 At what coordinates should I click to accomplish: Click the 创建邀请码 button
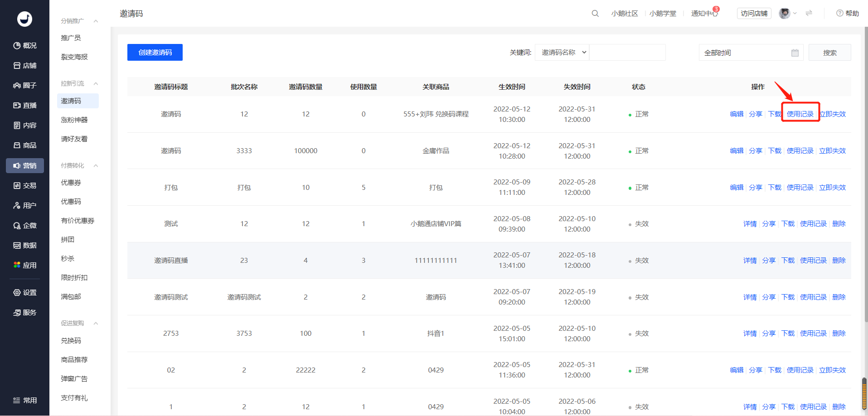pos(155,52)
